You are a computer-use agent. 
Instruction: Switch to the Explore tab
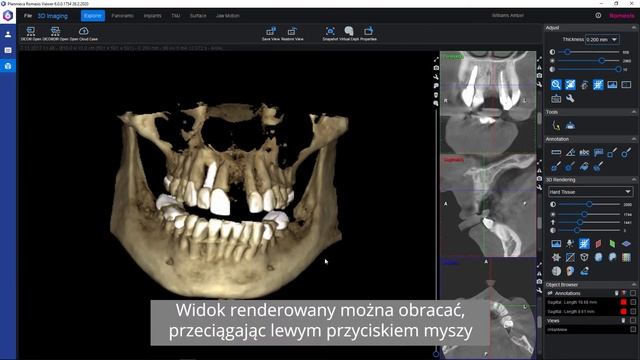point(93,16)
